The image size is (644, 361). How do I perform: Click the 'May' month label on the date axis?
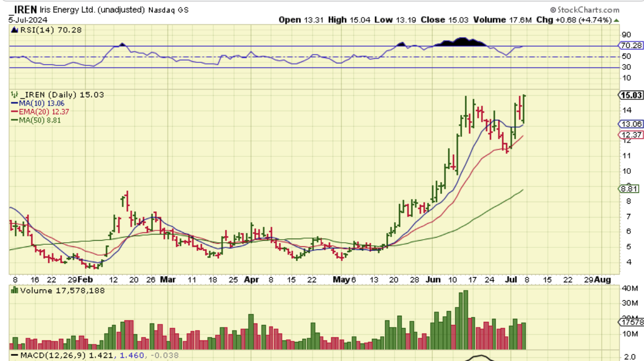pos(342,280)
